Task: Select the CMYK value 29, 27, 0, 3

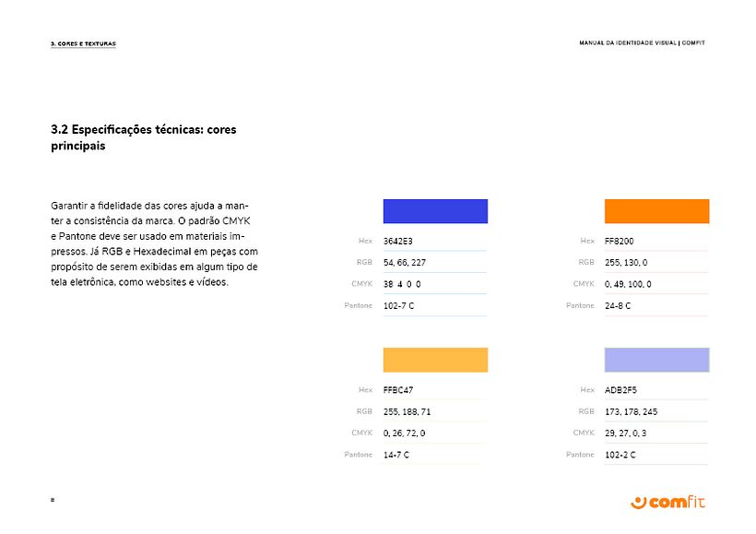Action: click(626, 433)
